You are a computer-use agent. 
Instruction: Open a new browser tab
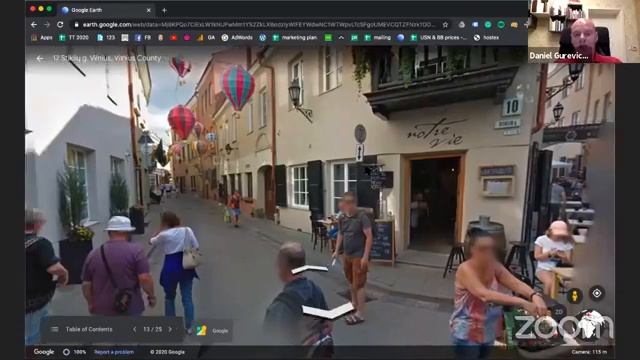point(164,10)
